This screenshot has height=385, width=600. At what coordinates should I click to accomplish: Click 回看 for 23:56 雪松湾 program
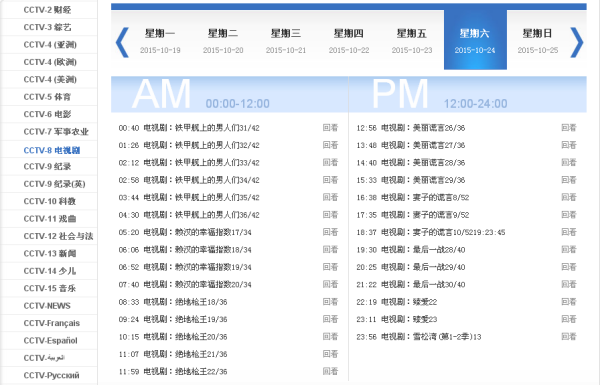tap(569, 337)
